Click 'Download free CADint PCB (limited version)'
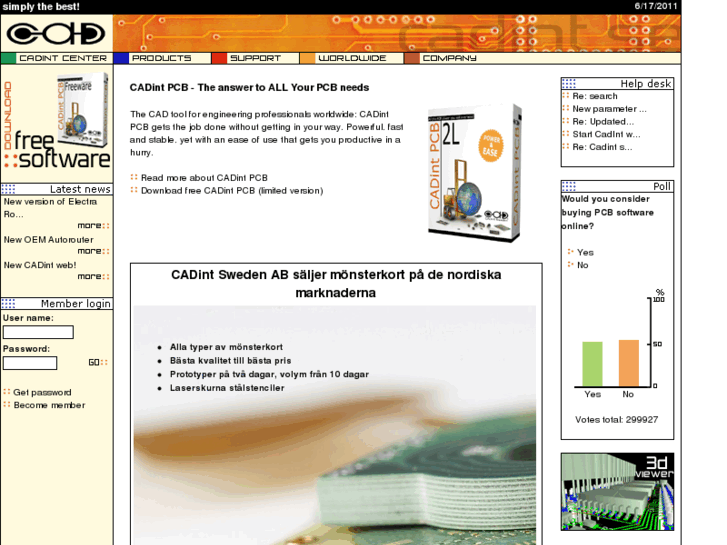 click(232, 191)
